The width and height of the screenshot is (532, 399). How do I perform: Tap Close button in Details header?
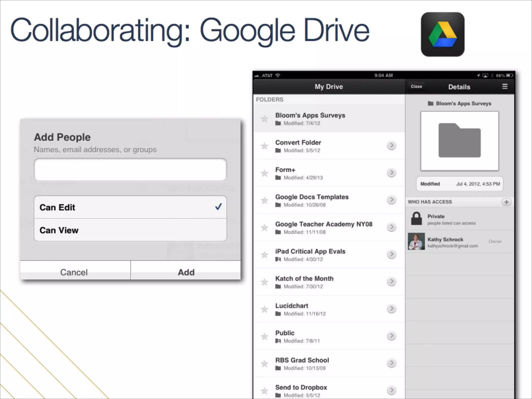[x=416, y=87]
